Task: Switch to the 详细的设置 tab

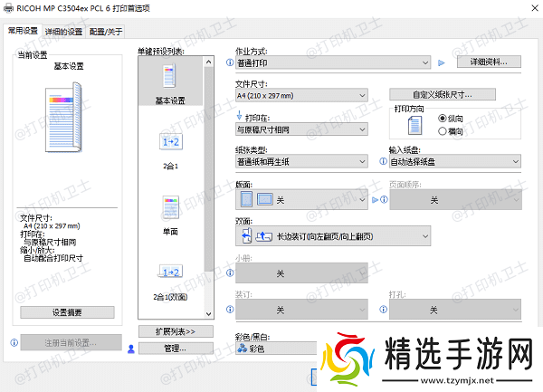Action: click(x=63, y=31)
